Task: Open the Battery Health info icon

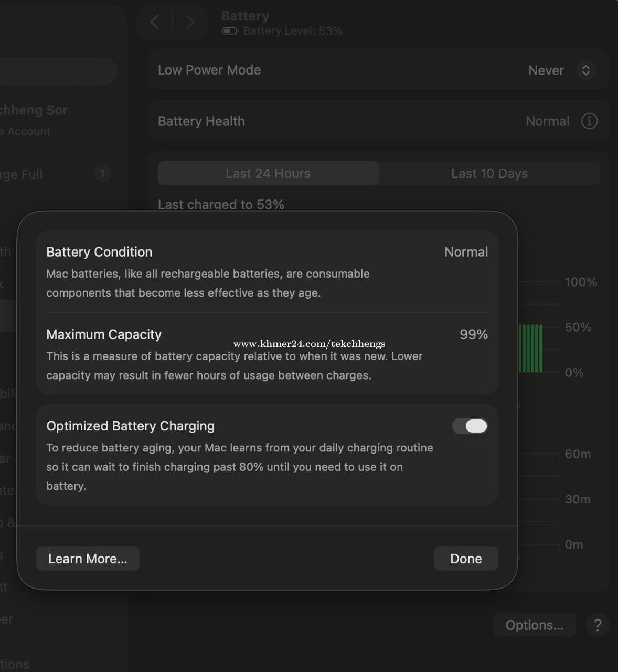Action: 589,121
